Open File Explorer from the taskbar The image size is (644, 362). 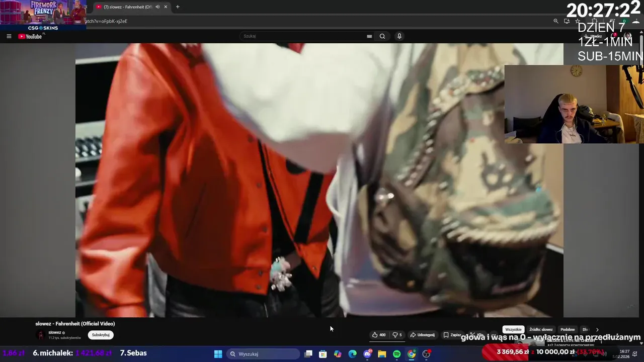382,354
